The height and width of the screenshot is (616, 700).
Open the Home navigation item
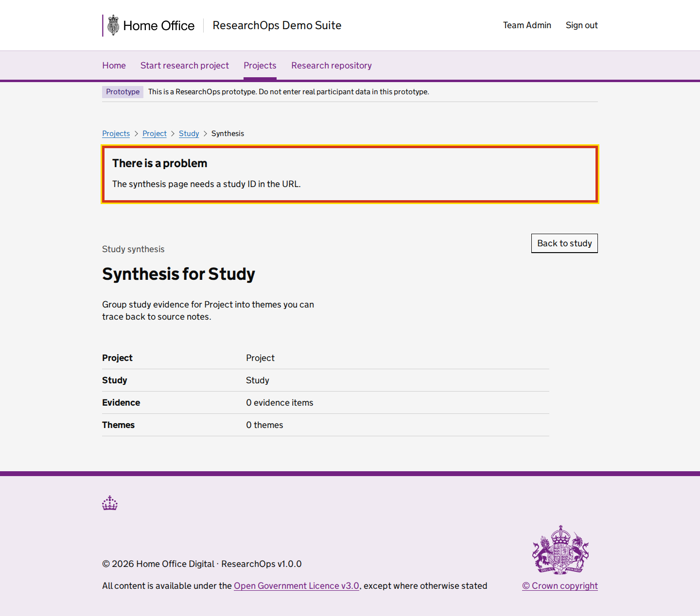coord(114,66)
